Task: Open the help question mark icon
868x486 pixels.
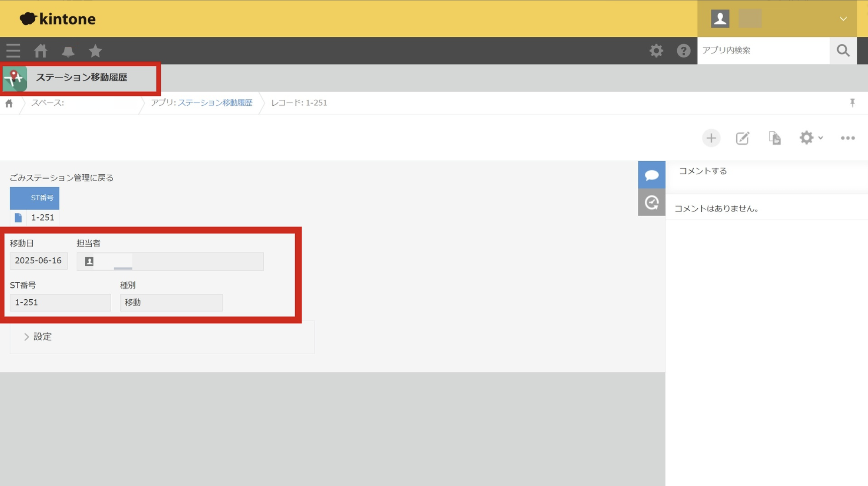Action: (x=683, y=51)
